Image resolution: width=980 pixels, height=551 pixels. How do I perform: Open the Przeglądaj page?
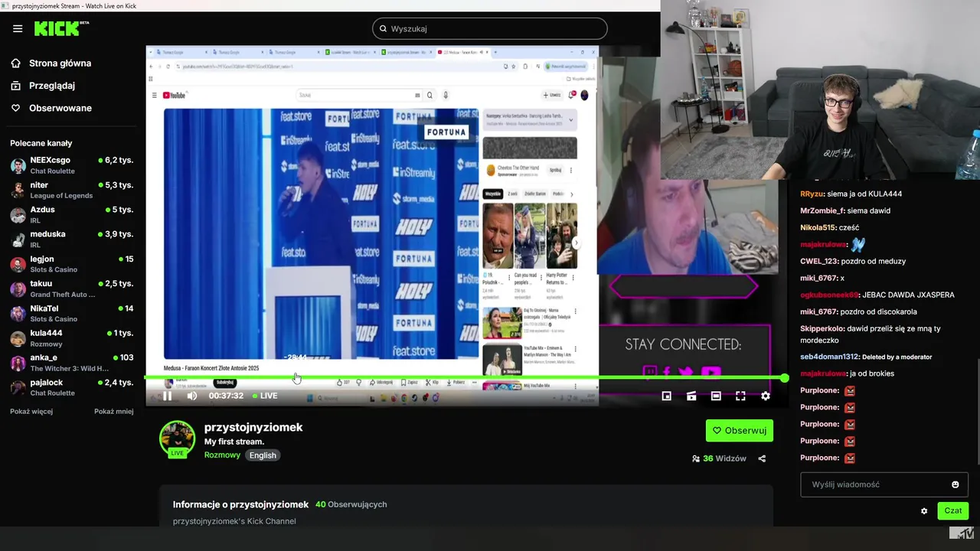pyautogui.click(x=43, y=86)
